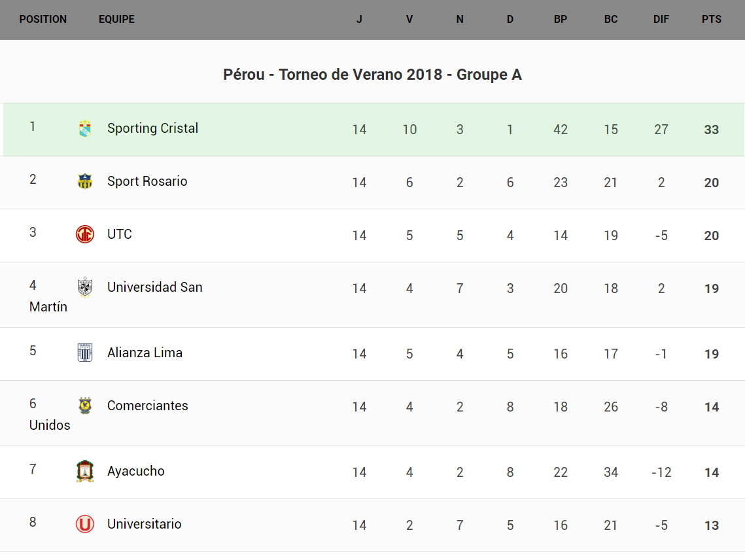This screenshot has height=560, width=745.
Task: Click the Comerciantes Unidos team logo
Action: pos(85,406)
